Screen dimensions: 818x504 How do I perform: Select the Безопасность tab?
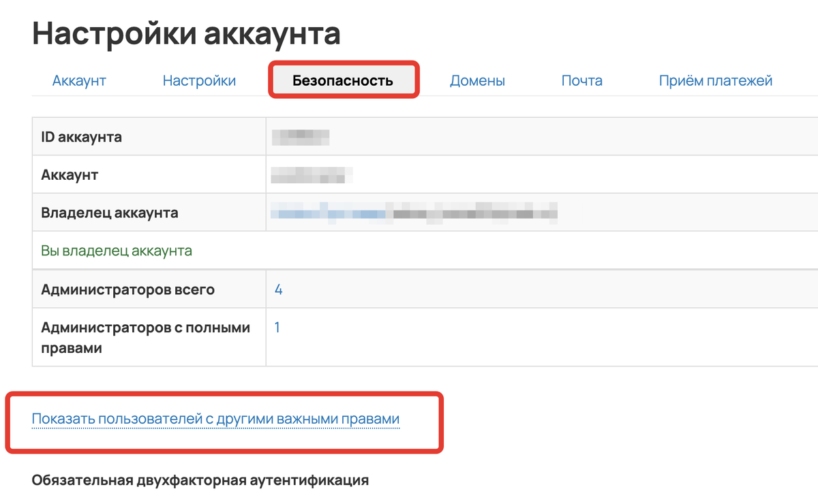343,81
